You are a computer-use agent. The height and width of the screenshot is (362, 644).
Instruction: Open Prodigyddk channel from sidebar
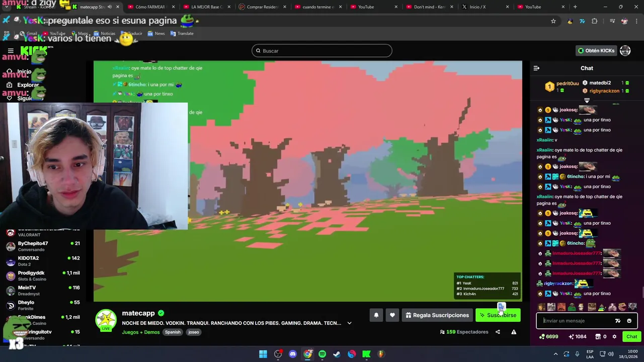coord(43,276)
